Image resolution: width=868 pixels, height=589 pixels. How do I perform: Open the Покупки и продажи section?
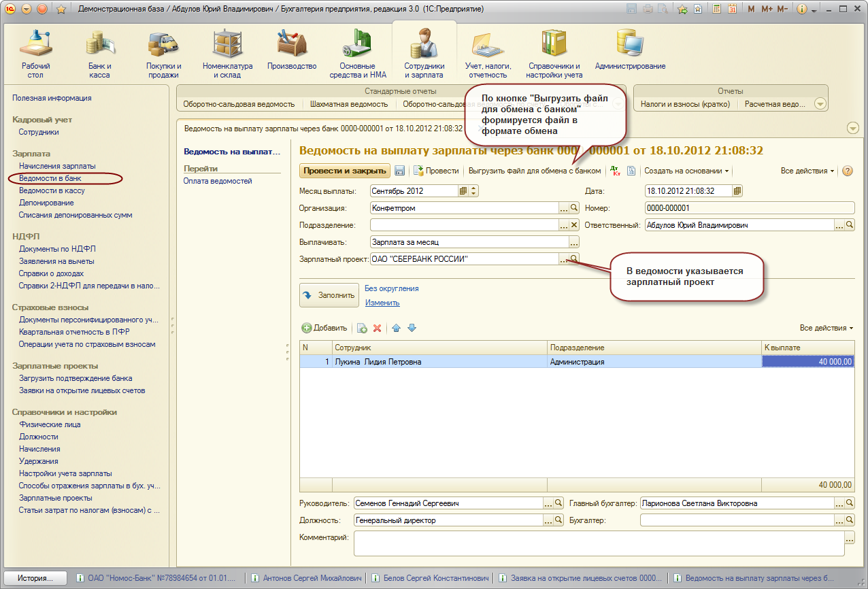[163, 54]
